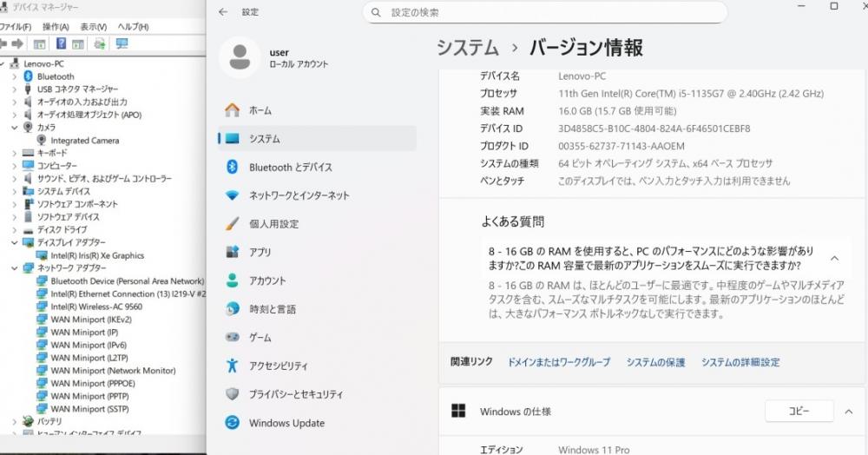Screen dimensions: 868x455
Task: Open 個人用設定 in the sidebar
Action: point(317,224)
